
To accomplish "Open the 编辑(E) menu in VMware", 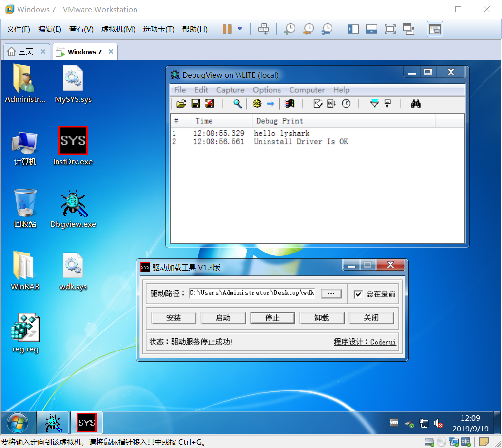I will pyautogui.click(x=49, y=29).
